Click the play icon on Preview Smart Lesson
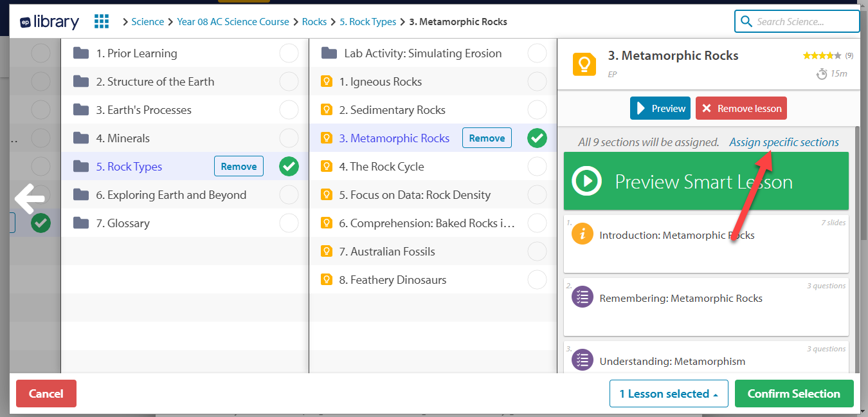 coord(586,181)
